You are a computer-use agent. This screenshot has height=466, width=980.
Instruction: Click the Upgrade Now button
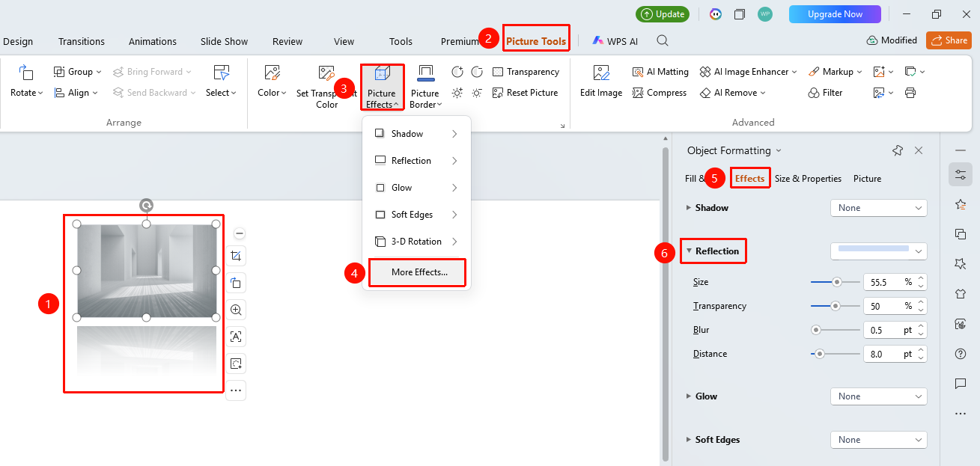click(835, 14)
